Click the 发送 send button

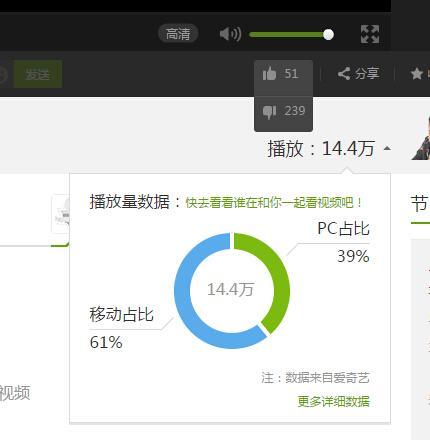point(38,74)
